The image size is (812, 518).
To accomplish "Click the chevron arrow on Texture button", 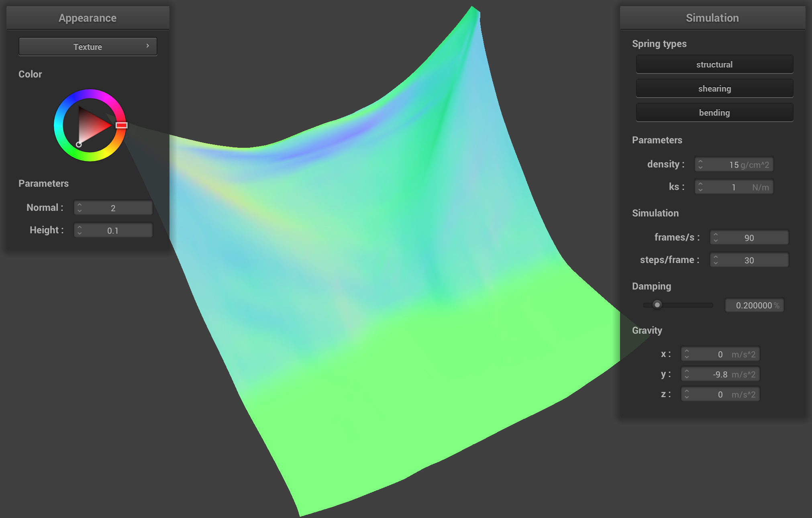I will coord(148,46).
